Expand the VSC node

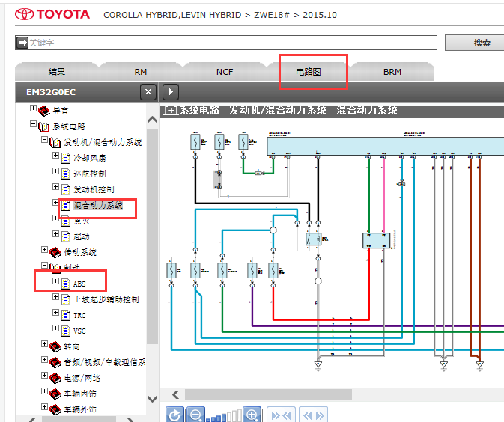pos(55,328)
